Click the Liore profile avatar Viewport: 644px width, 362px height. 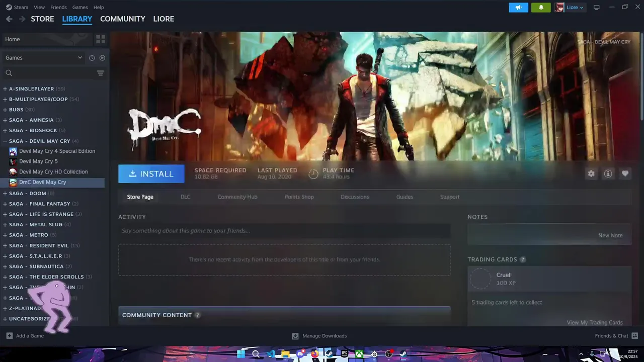point(559,8)
